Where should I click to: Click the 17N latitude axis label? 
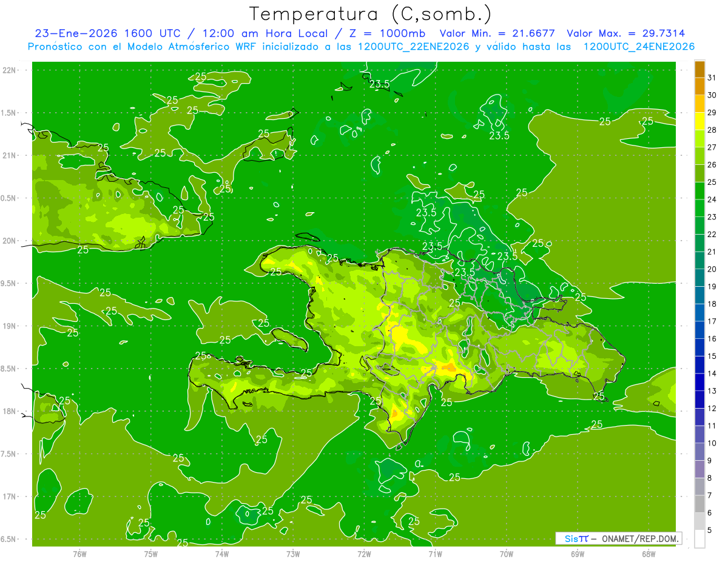(x=9, y=497)
